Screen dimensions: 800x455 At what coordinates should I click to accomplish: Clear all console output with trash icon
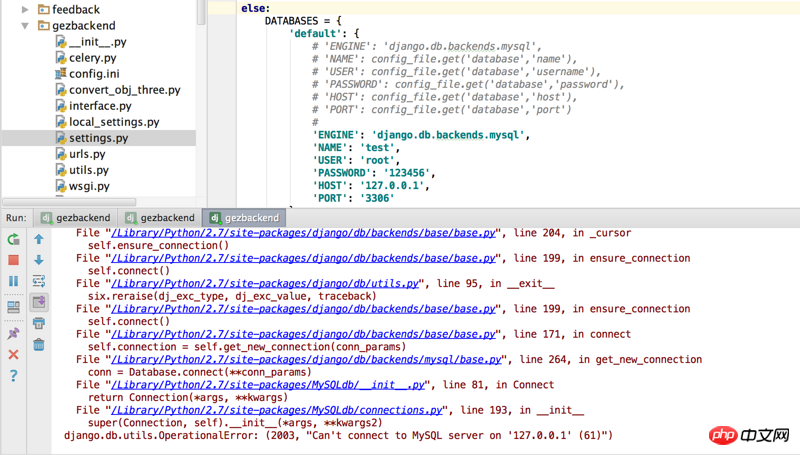(39, 345)
